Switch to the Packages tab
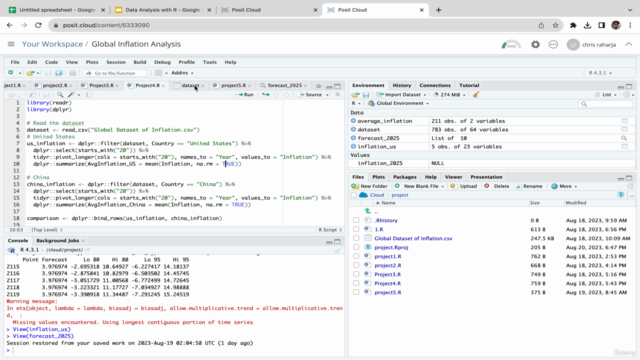640x360 pixels. pyautogui.click(x=404, y=177)
